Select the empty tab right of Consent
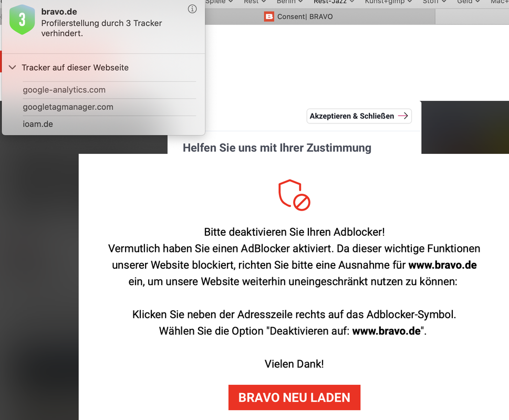Viewport: 509px width, 420px height. tap(472, 17)
